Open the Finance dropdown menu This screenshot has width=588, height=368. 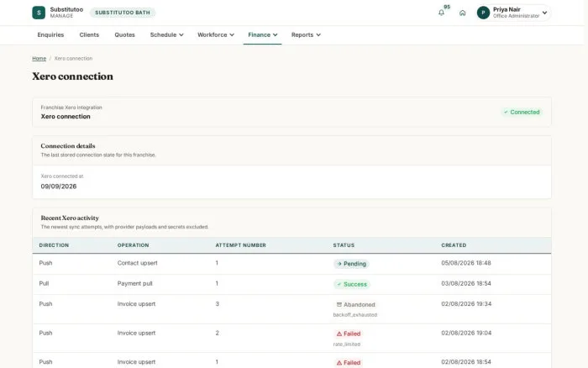262,35
